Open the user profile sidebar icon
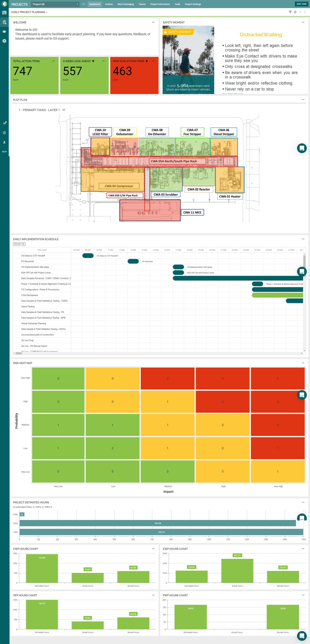 pyautogui.click(x=4, y=142)
